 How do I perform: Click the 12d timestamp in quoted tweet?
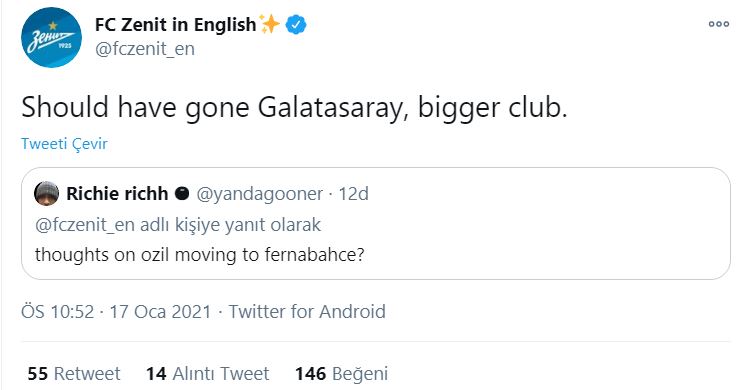[x=353, y=194]
